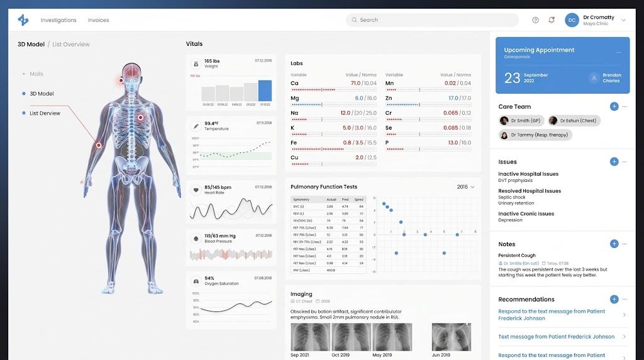Open the Jun 2019 chest x-ray
Screen dimensions: 644x360
[452, 337]
